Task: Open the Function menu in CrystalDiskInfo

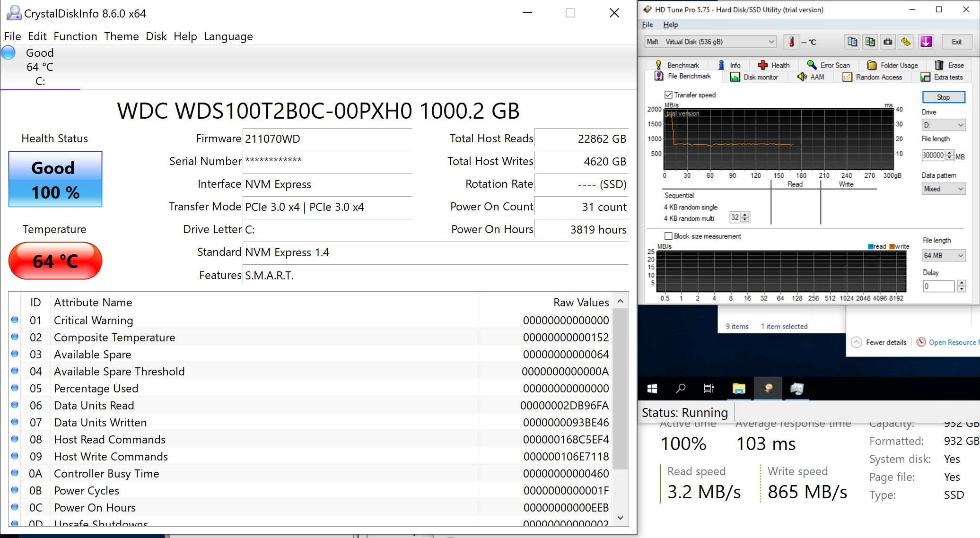Action: pos(75,36)
